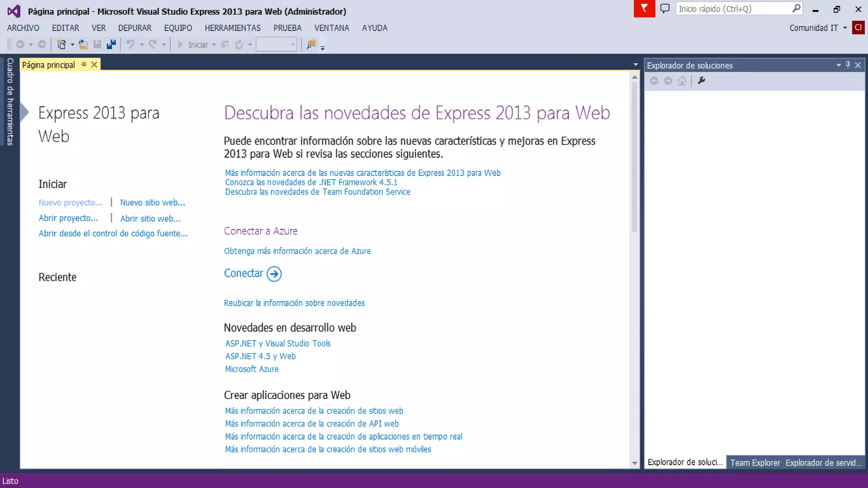The width and height of the screenshot is (868, 488).
Task: Expand the Iniciar debug target dropdown arrow
Action: [x=214, y=44]
